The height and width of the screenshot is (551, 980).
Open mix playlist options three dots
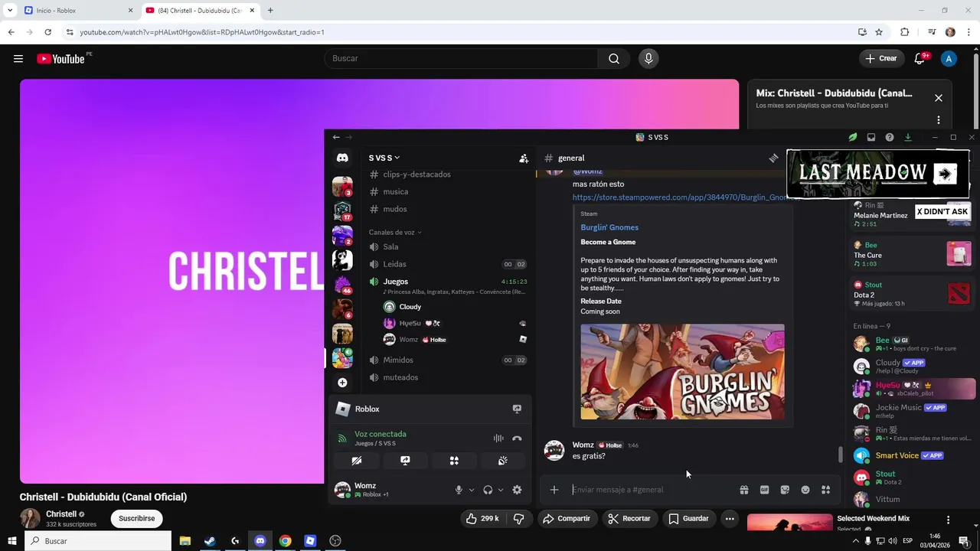coord(939,120)
